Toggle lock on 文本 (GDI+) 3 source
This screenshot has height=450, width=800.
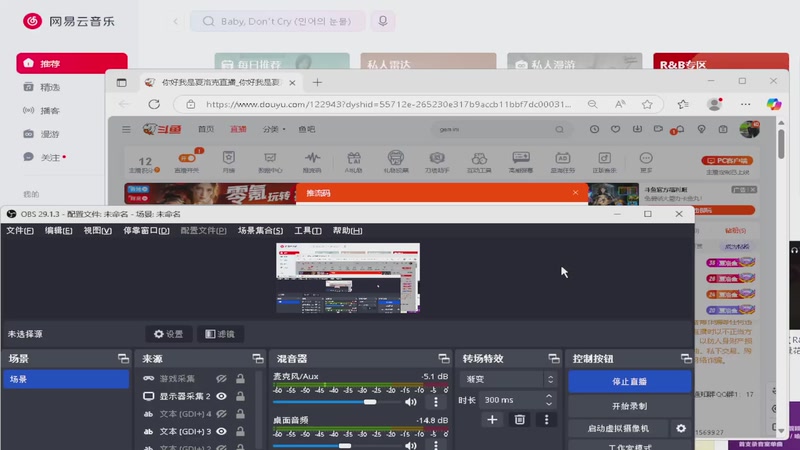click(240, 432)
